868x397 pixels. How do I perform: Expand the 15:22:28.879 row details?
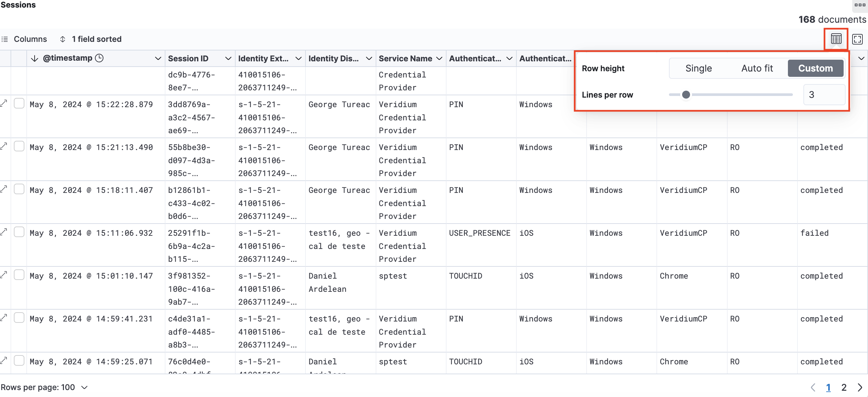click(x=4, y=104)
